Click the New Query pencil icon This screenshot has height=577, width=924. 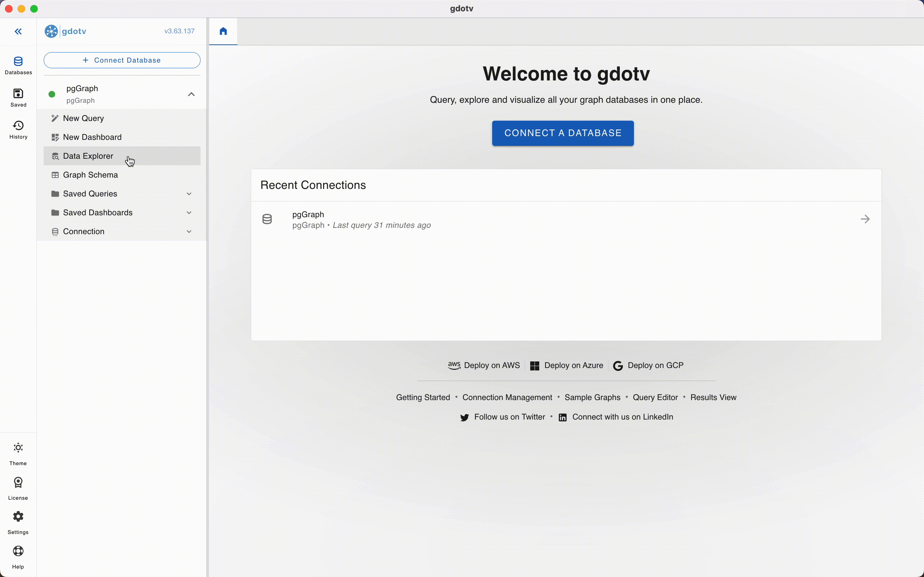click(55, 119)
